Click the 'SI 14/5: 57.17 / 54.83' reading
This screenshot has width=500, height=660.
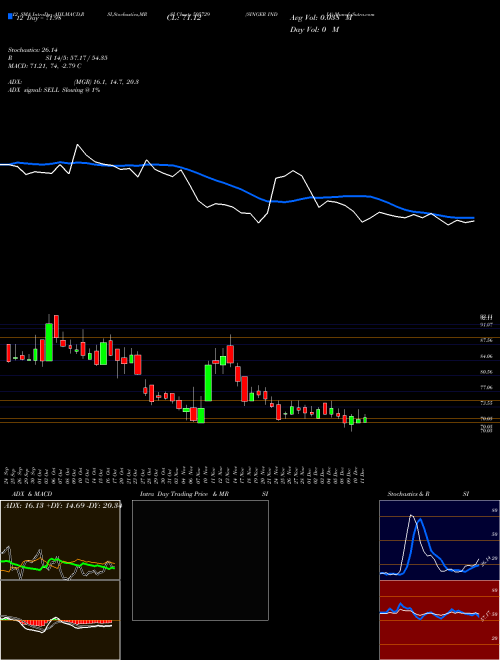click(77, 58)
